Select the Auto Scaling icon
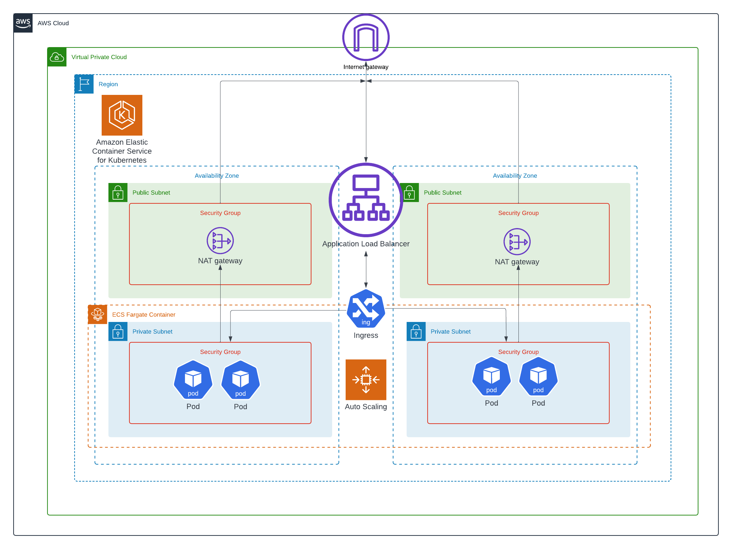This screenshot has height=549, width=756. pos(366,380)
